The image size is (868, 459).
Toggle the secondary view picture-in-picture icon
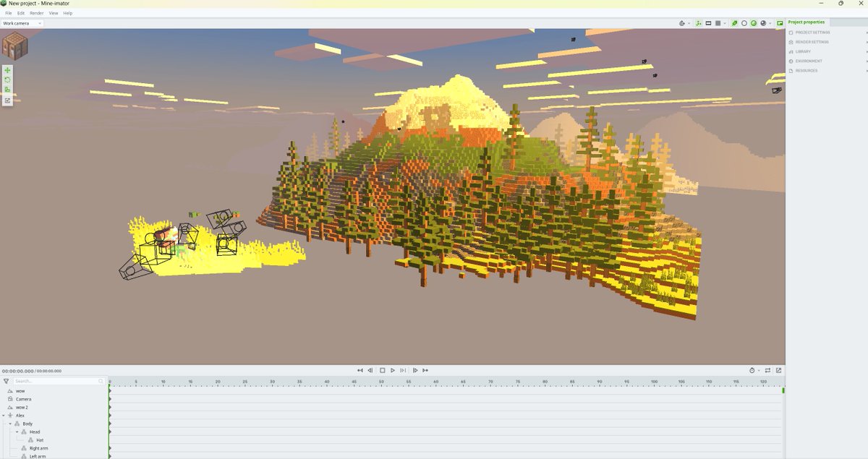(780, 23)
